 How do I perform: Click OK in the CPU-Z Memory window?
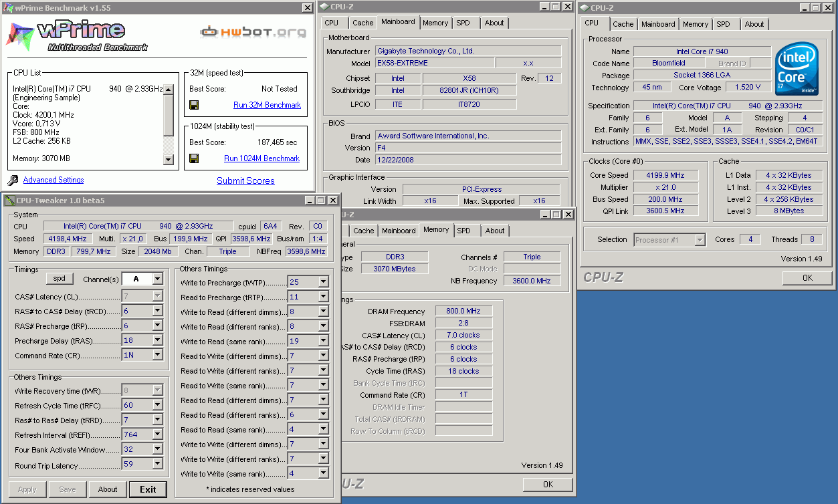(548, 484)
